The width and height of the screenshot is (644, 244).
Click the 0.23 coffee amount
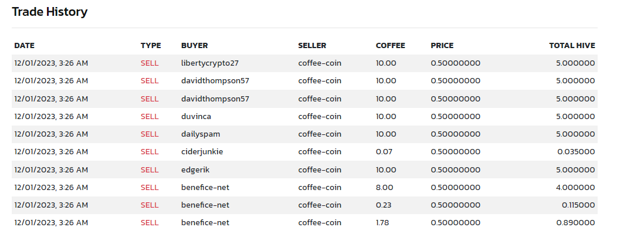(x=384, y=205)
